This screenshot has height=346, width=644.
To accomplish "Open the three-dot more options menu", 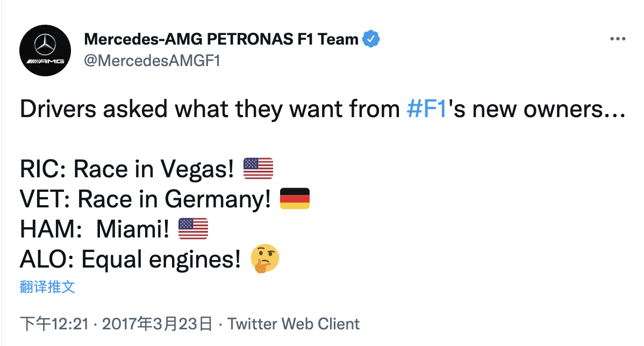I will click(617, 40).
